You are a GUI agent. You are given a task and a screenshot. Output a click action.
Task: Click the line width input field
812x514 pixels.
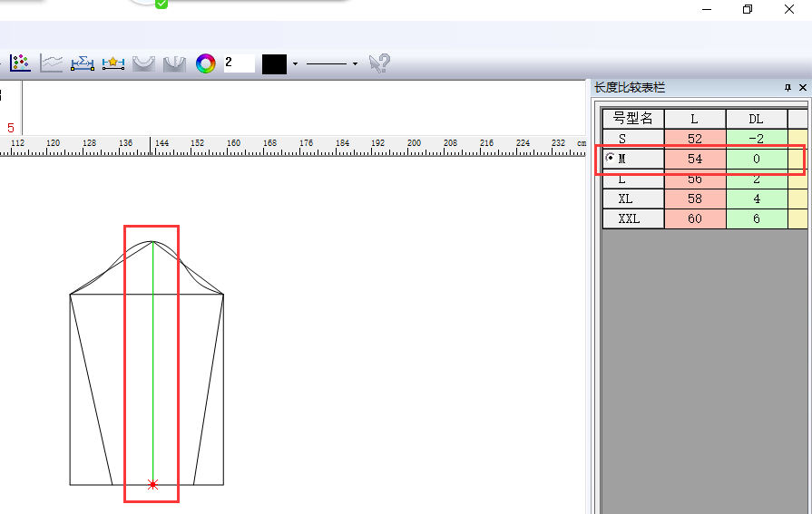[x=239, y=63]
